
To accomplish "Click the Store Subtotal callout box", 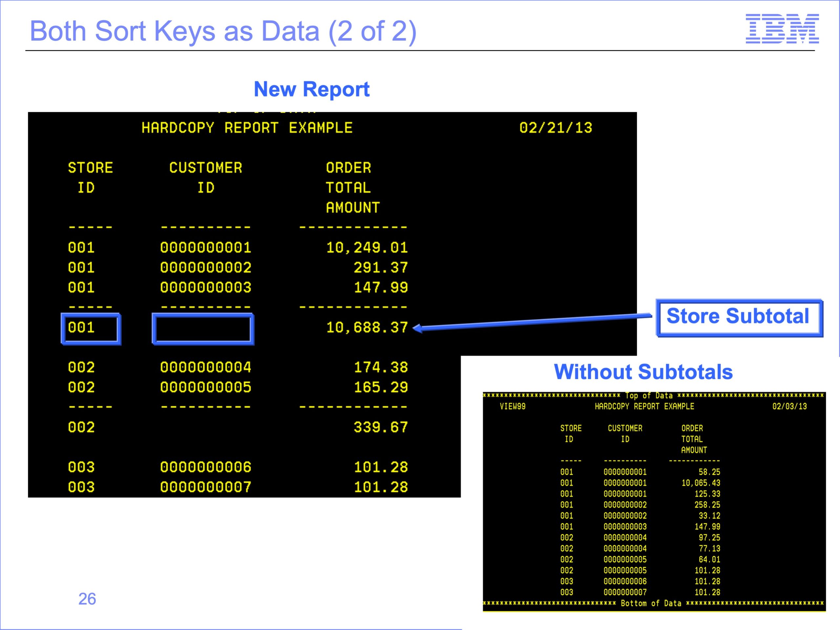I will click(x=739, y=318).
